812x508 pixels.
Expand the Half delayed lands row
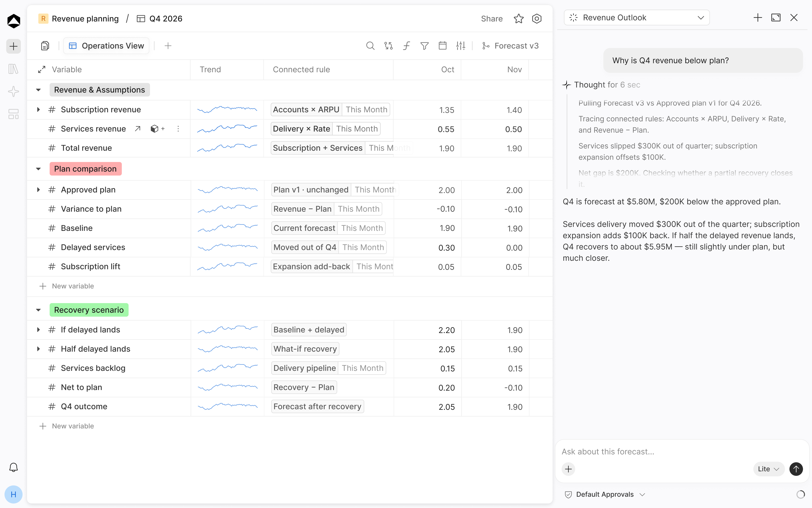pos(38,349)
